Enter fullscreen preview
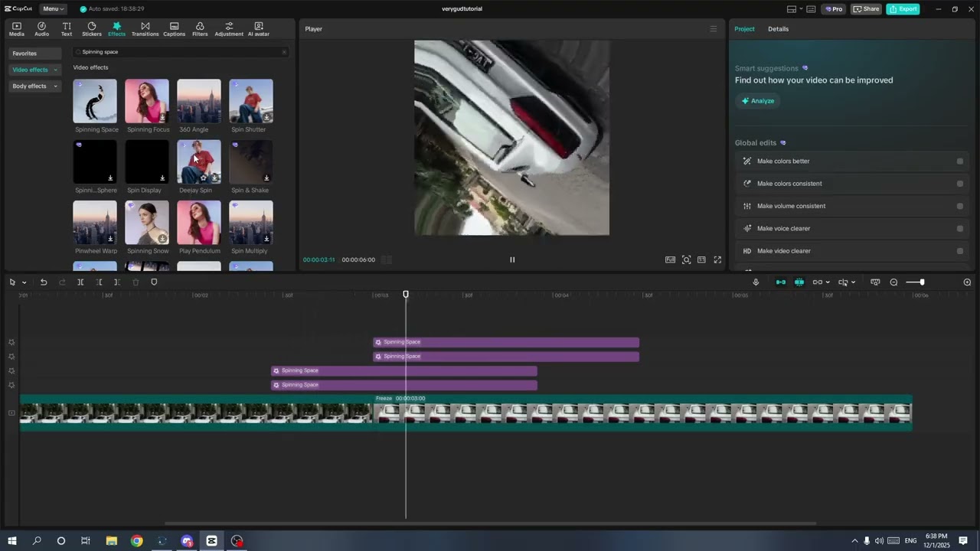This screenshot has width=980, height=551. click(717, 259)
